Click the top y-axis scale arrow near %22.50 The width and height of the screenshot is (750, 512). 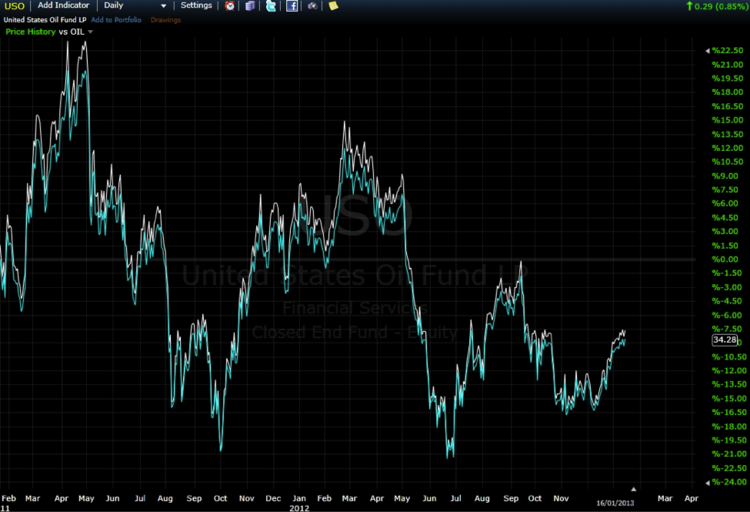point(708,51)
